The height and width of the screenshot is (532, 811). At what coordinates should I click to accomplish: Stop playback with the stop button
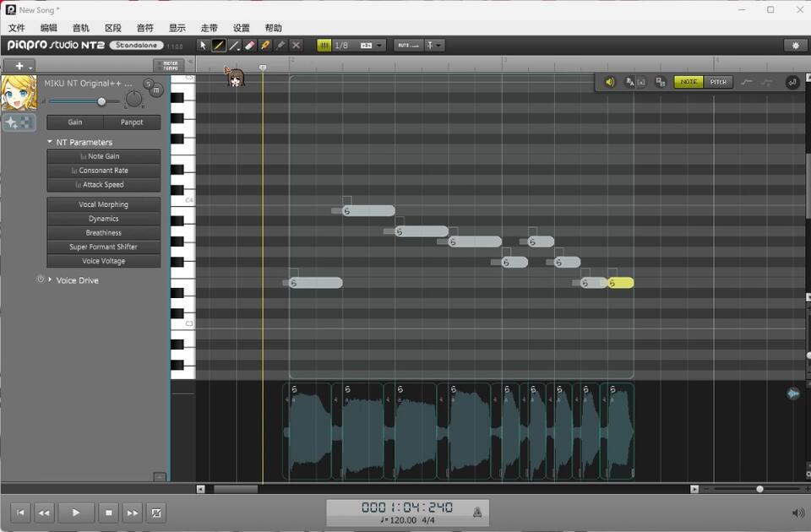click(109, 513)
